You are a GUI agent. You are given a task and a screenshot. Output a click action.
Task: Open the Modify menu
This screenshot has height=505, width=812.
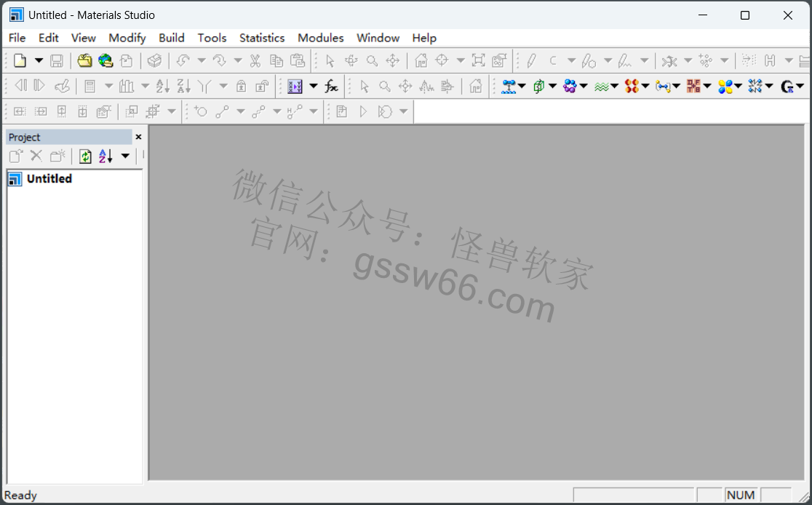[x=127, y=38]
